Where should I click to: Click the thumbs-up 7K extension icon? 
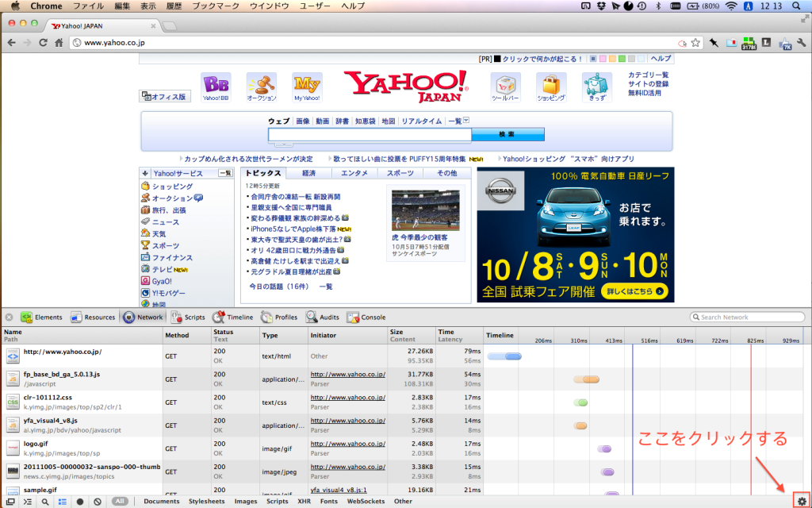784,44
